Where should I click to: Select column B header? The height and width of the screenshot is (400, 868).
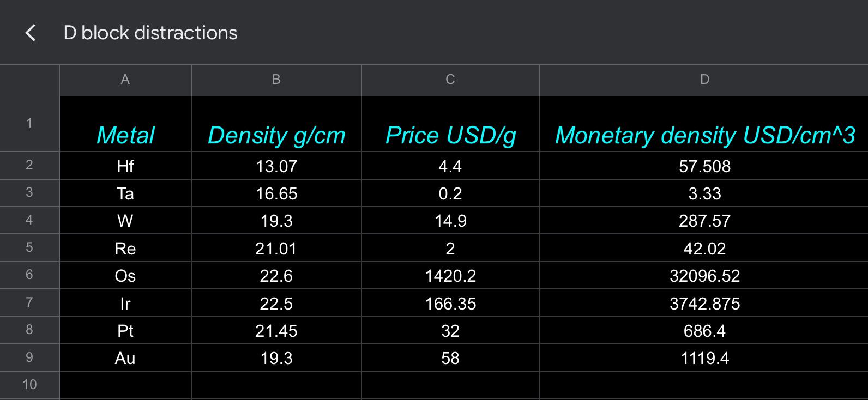276,80
